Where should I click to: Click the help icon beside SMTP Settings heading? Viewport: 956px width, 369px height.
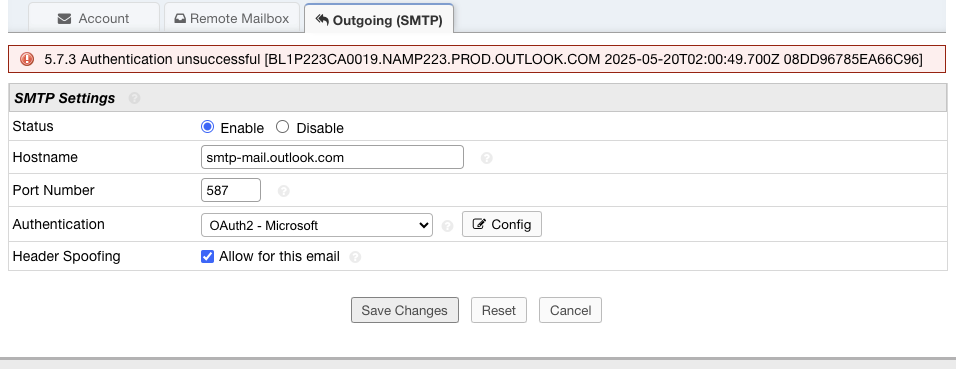tap(134, 98)
